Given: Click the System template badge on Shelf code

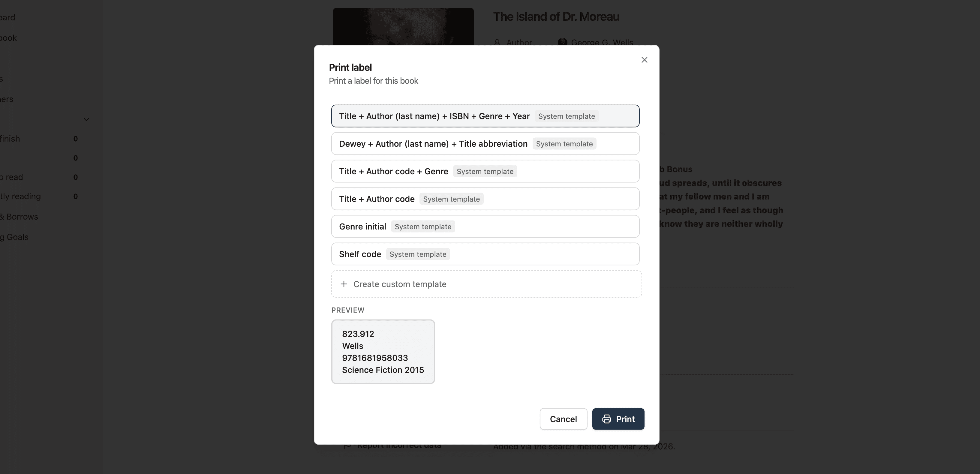Looking at the screenshot, I should coord(418,254).
